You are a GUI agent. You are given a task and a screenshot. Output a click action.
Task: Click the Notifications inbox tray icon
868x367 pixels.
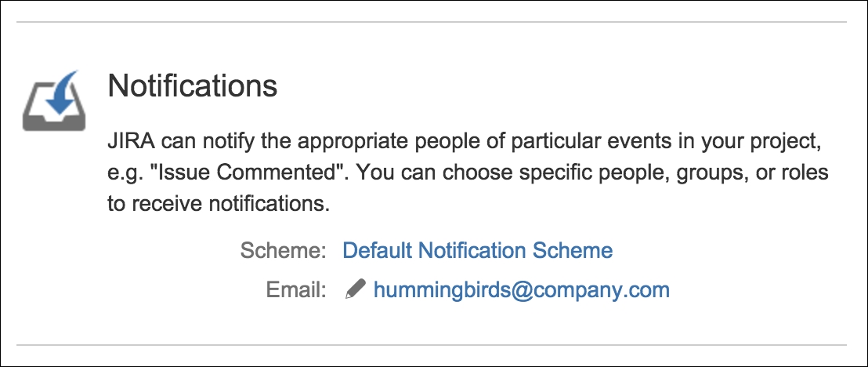pyautogui.click(x=54, y=101)
